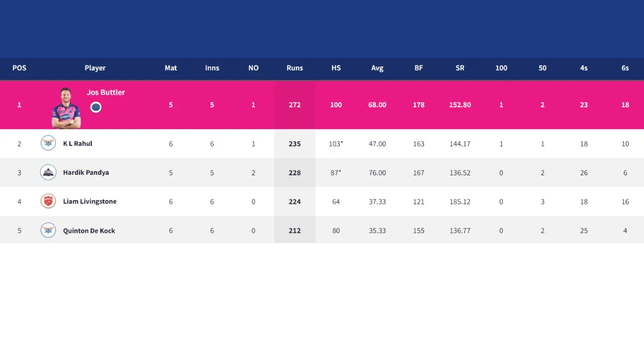The height and width of the screenshot is (362, 644).
Task: Select the 6s column header
Action: 625,68
